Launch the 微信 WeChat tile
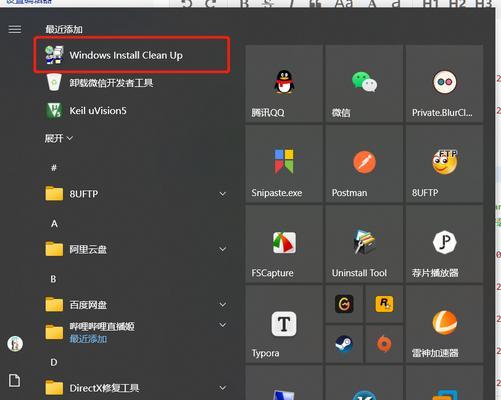501x400 pixels. [x=364, y=84]
